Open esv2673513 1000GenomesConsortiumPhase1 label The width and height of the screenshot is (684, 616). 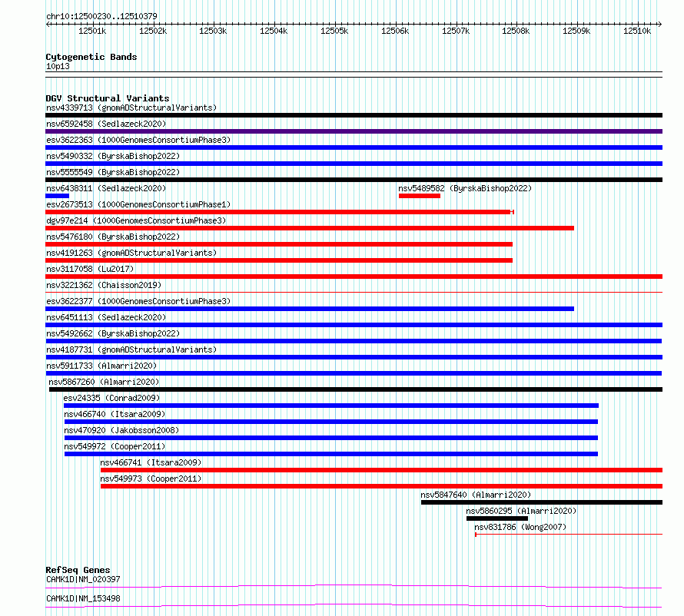138,204
